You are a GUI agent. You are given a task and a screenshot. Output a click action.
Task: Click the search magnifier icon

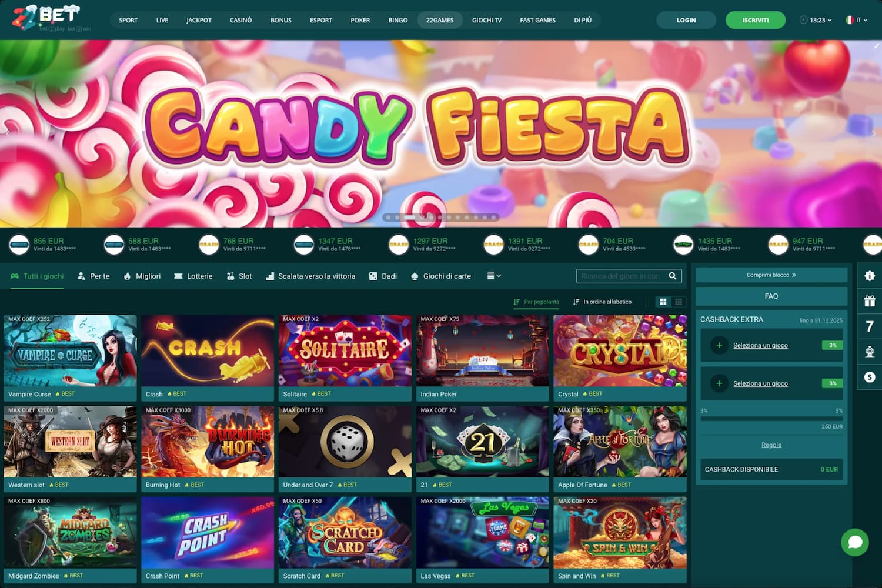coord(673,276)
